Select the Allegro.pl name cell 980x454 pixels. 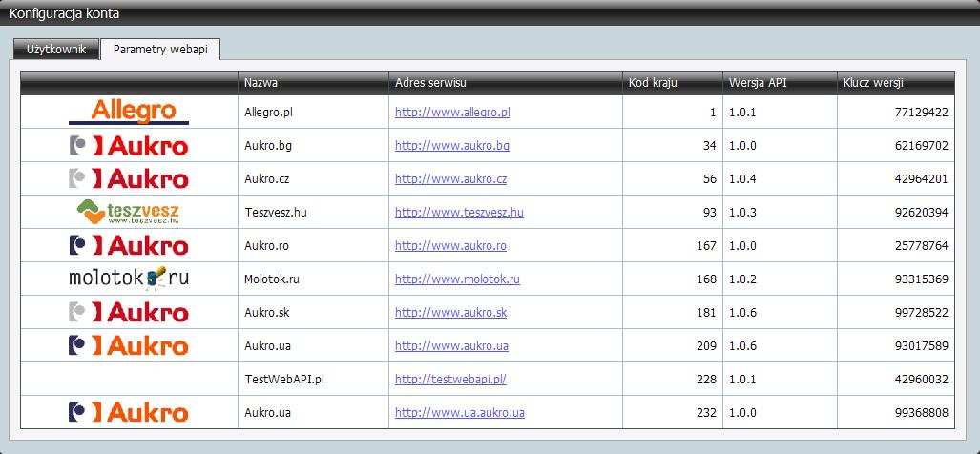coord(313,113)
